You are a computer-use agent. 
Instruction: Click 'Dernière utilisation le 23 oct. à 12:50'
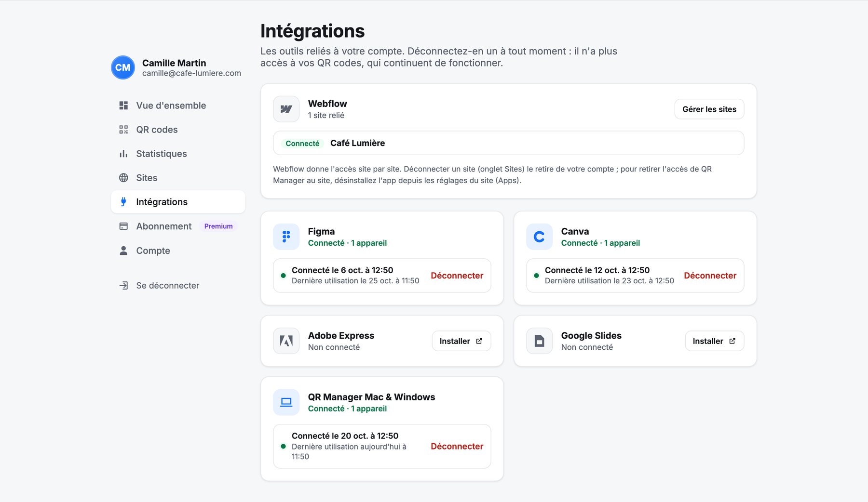pos(610,281)
